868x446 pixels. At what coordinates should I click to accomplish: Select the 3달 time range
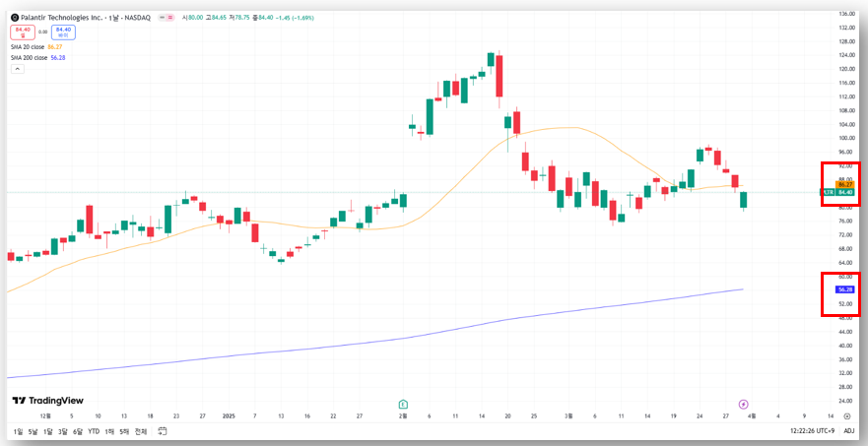click(x=62, y=431)
